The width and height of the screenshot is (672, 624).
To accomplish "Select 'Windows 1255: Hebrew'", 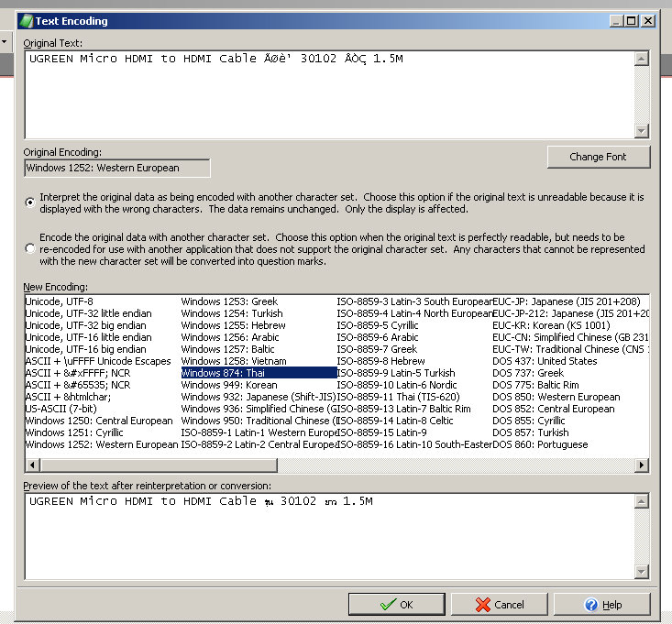I will coord(233,325).
